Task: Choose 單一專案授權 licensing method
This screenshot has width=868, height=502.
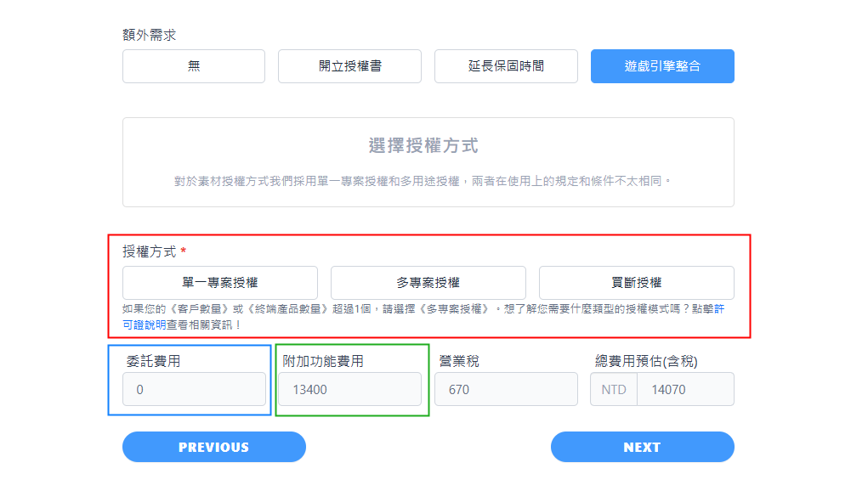Action: pos(220,283)
